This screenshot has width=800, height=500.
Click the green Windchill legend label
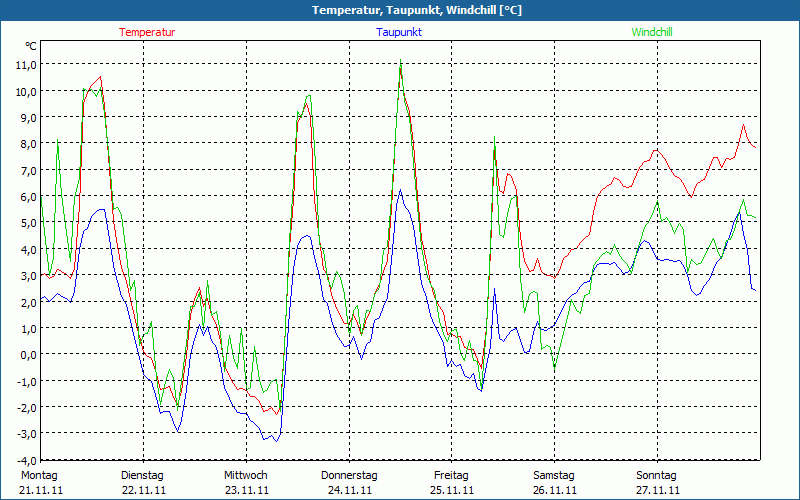pos(652,32)
